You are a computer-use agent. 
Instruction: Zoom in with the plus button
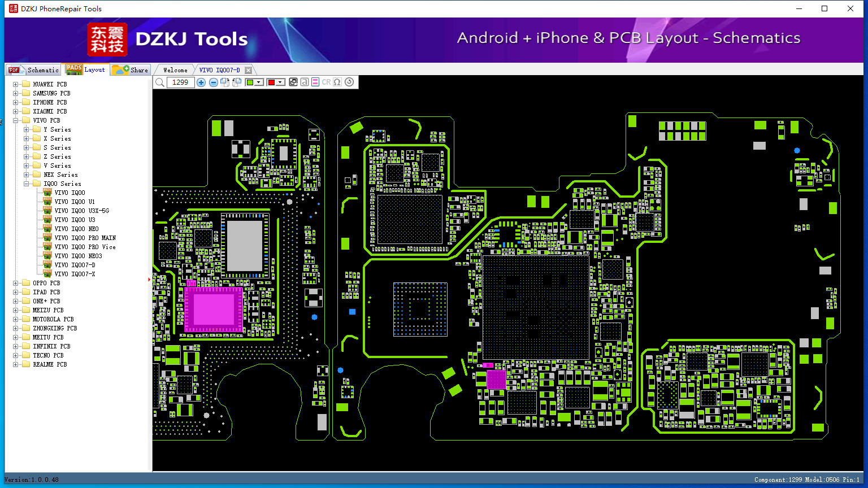201,82
